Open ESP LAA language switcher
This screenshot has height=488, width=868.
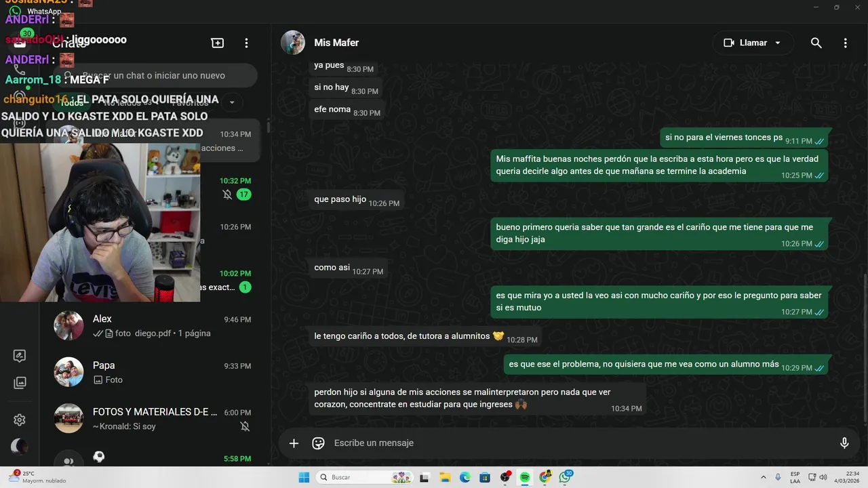click(795, 477)
